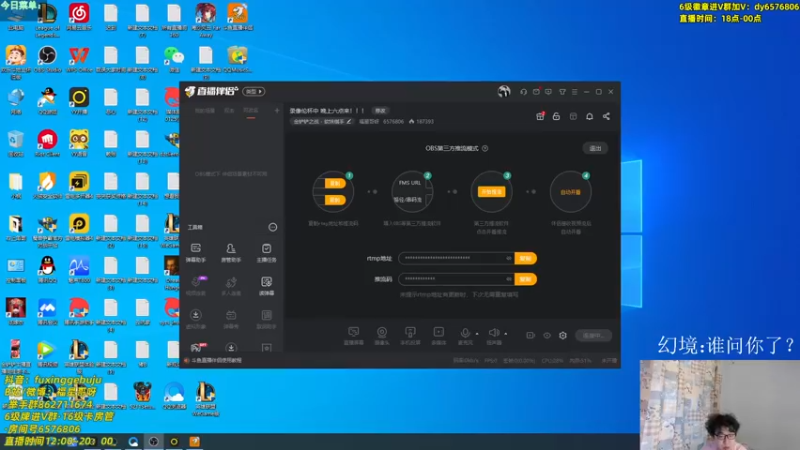Expand the microphone options arrow
This screenshot has height=450, width=800.
pos(477,334)
